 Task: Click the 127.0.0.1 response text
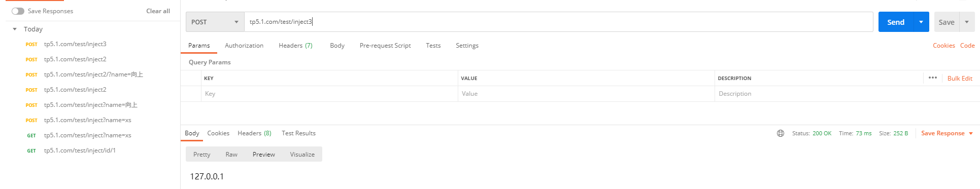[x=207, y=176]
